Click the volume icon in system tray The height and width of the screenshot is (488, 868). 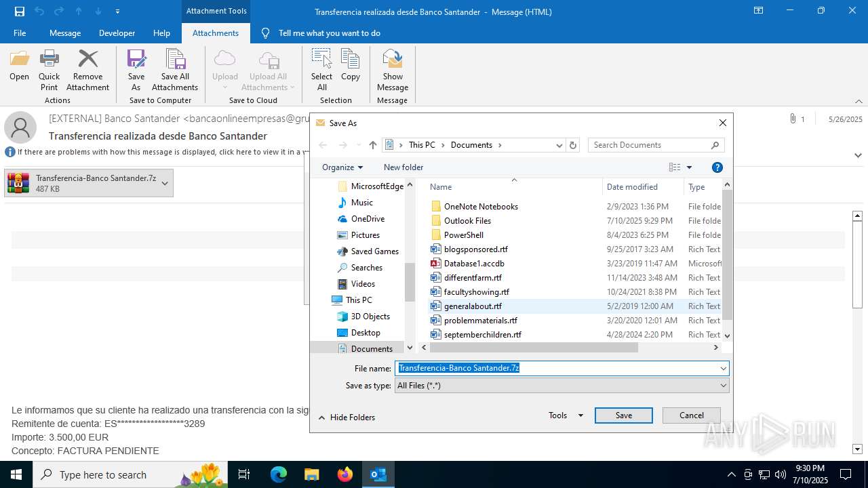coord(781,474)
